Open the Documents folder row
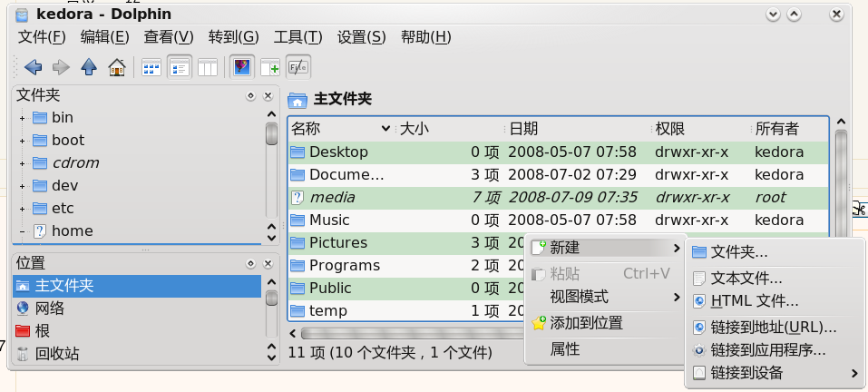Viewport: 868px width, 392px height. pyautogui.click(x=558, y=175)
